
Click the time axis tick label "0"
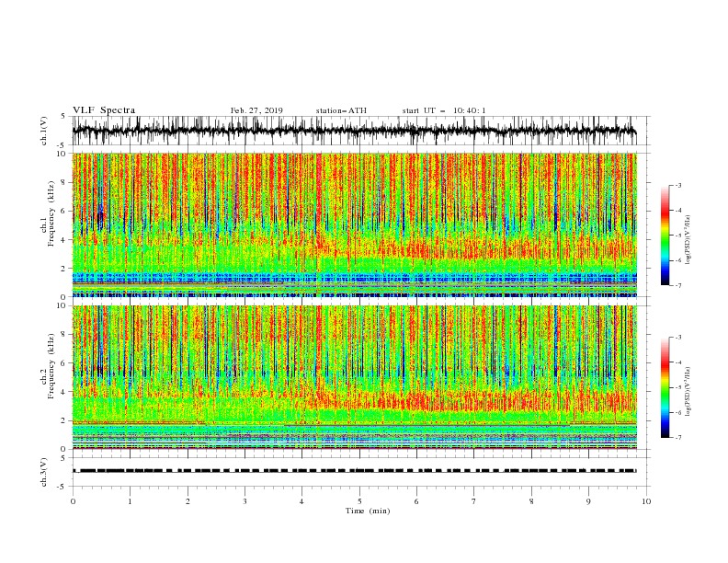coord(73,501)
